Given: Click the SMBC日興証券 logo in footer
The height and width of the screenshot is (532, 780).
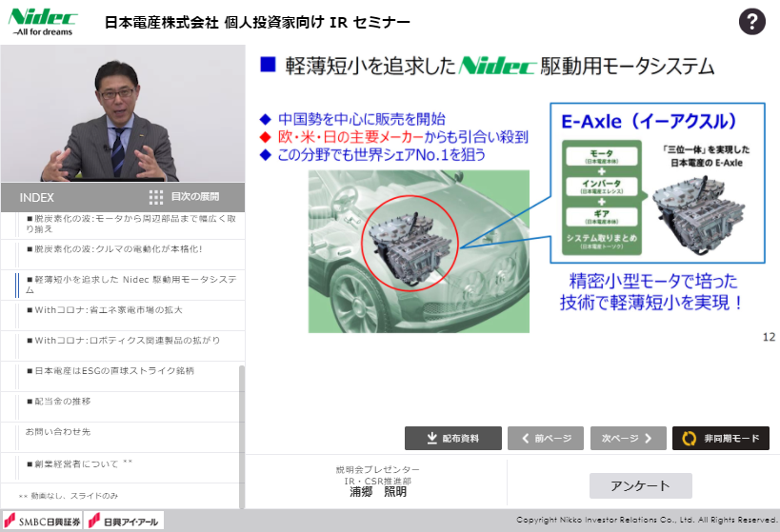Looking at the screenshot, I should click(42, 522).
